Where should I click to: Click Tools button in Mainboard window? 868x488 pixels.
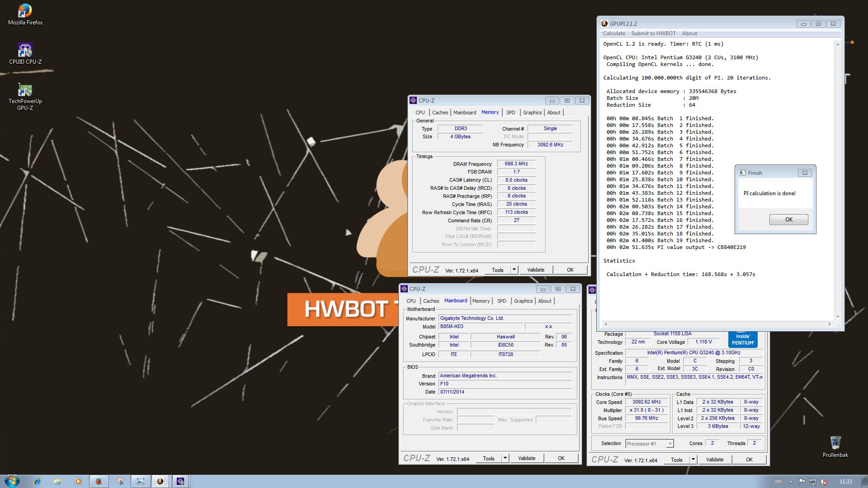pos(488,458)
